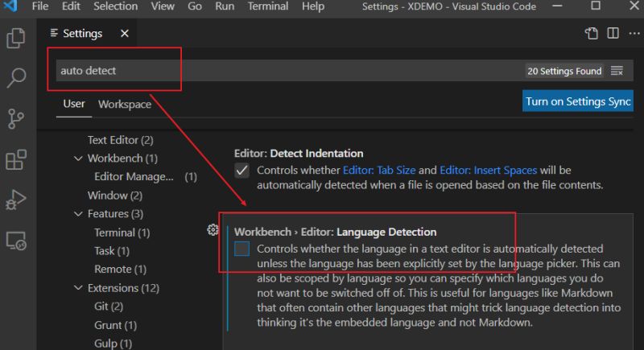This screenshot has height=350, width=644.
Task: Open the File menu
Action: [40, 6]
